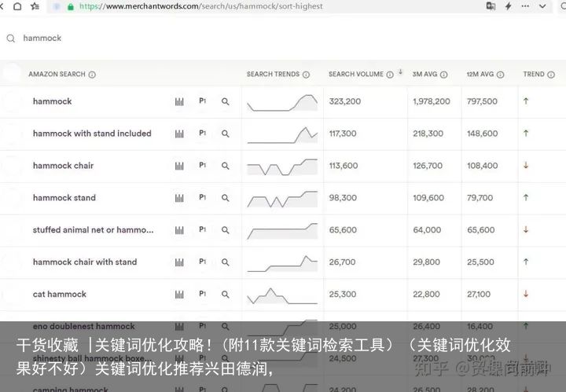Open the favorites star icon
The height and width of the screenshot is (392, 566).
coord(35,6)
